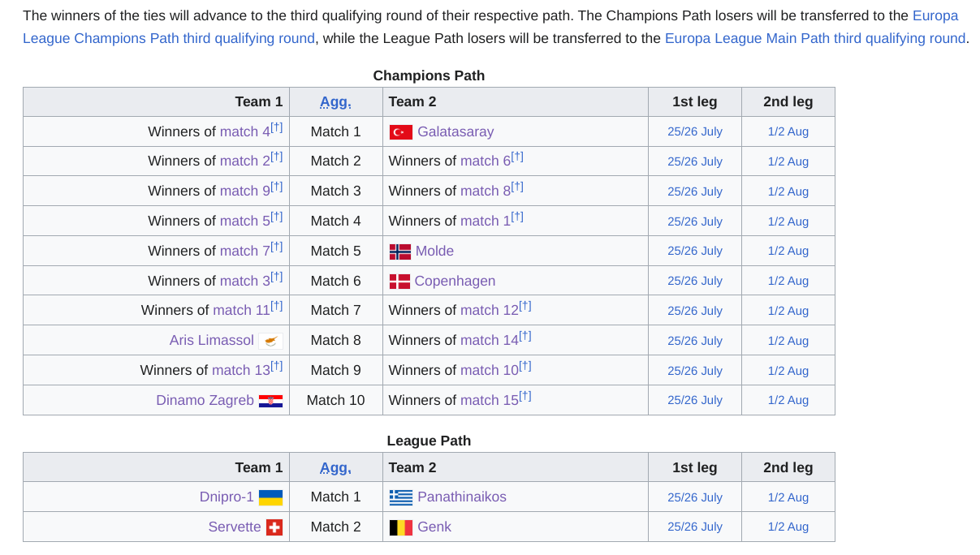980x555 pixels.
Task: Open the Galatasaray team link
Action: tap(455, 131)
